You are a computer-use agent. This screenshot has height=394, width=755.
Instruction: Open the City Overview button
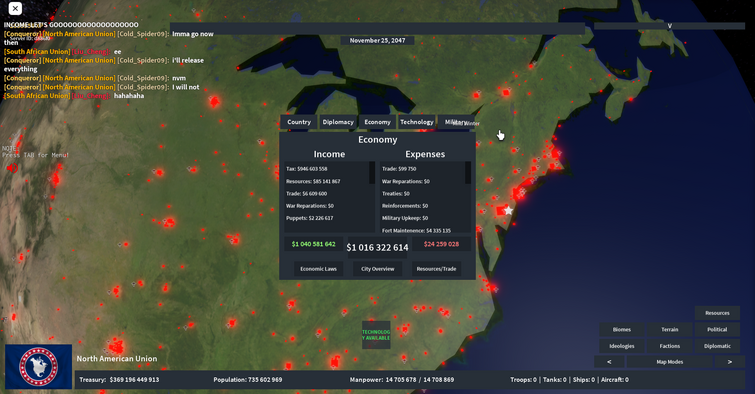click(378, 269)
